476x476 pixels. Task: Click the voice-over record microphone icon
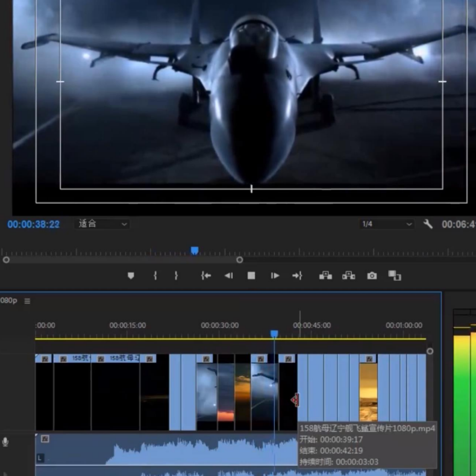pos(5,442)
